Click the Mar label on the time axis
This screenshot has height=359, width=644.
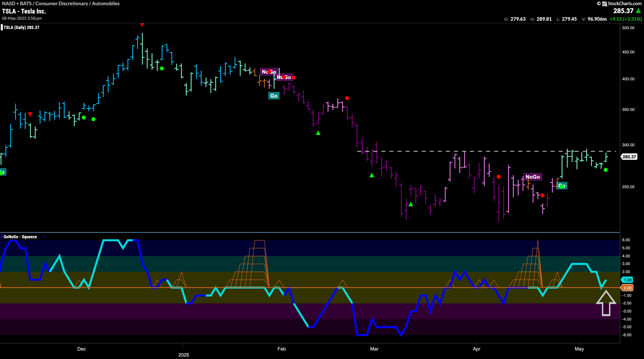(374, 349)
